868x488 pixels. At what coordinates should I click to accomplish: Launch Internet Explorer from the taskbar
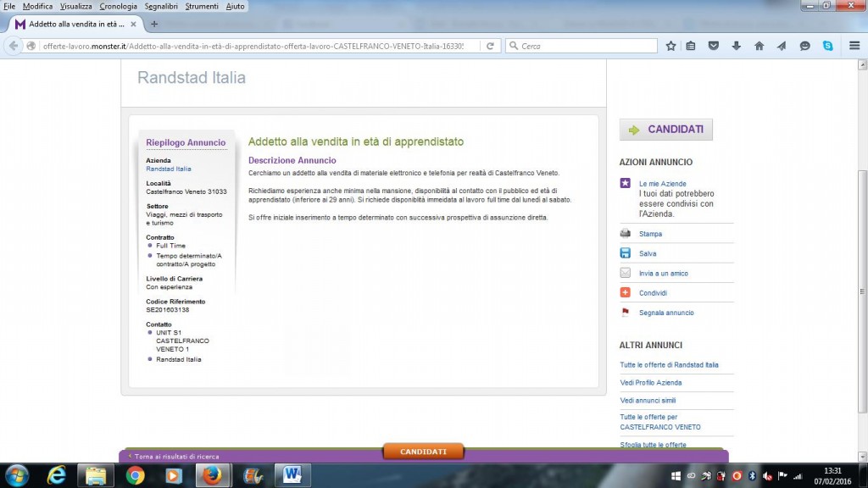pos(56,475)
